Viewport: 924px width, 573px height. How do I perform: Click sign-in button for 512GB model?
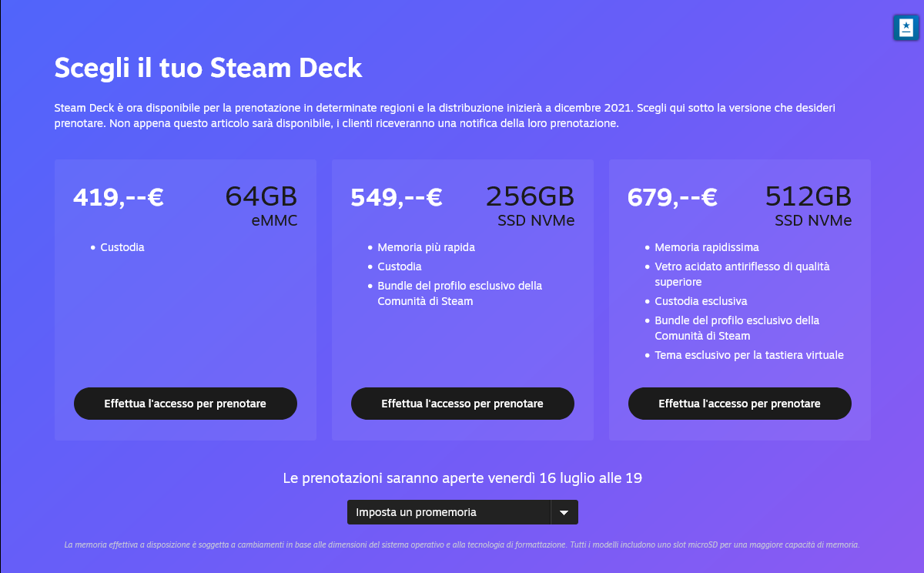tap(739, 403)
